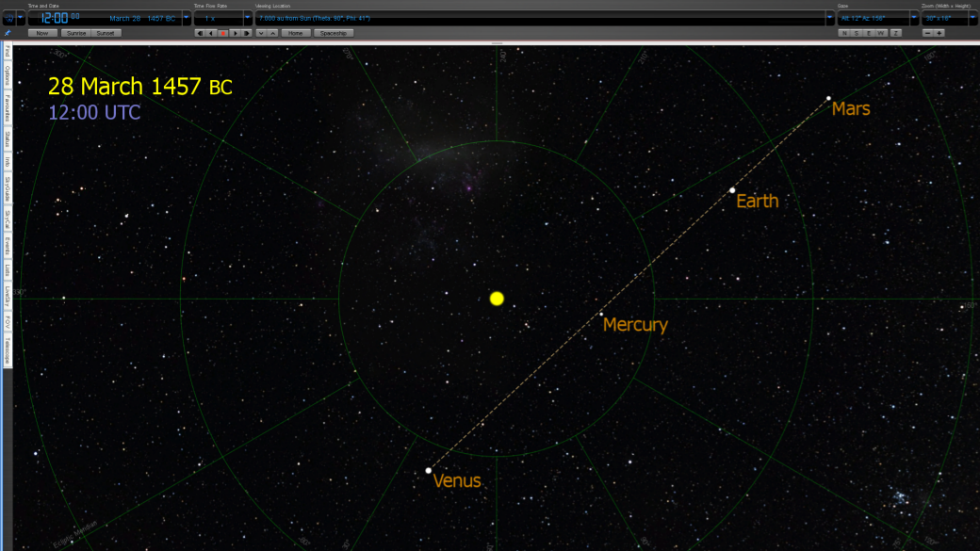The width and height of the screenshot is (980, 551).
Task: Return to the Home location
Action: [x=296, y=33]
